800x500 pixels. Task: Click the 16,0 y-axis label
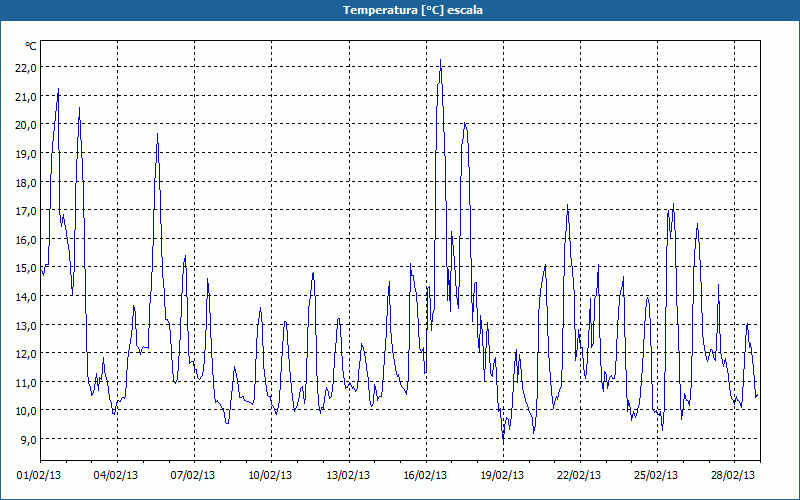(26, 239)
